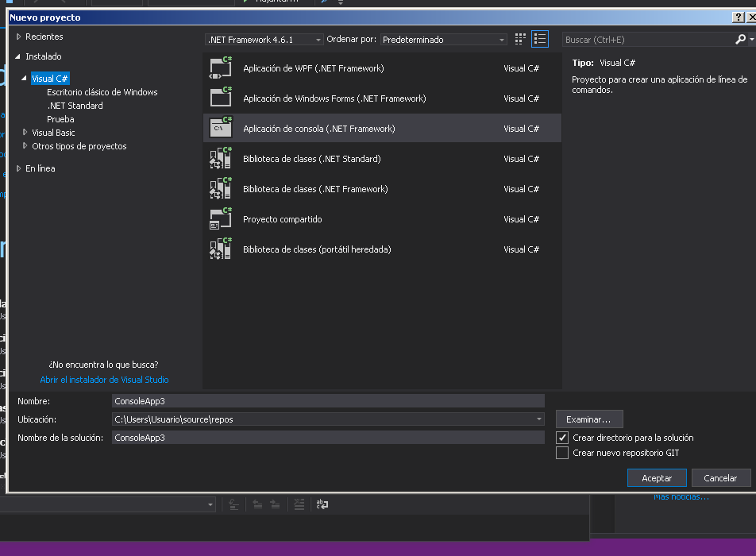Image resolution: width=756 pixels, height=556 pixels.
Task: Click the Más noticias link behind dialog
Action: coord(681,497)
